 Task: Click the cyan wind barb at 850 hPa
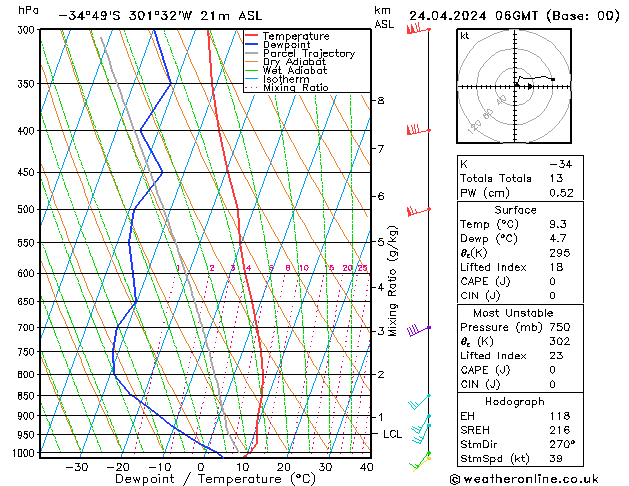tap(419, 402)
